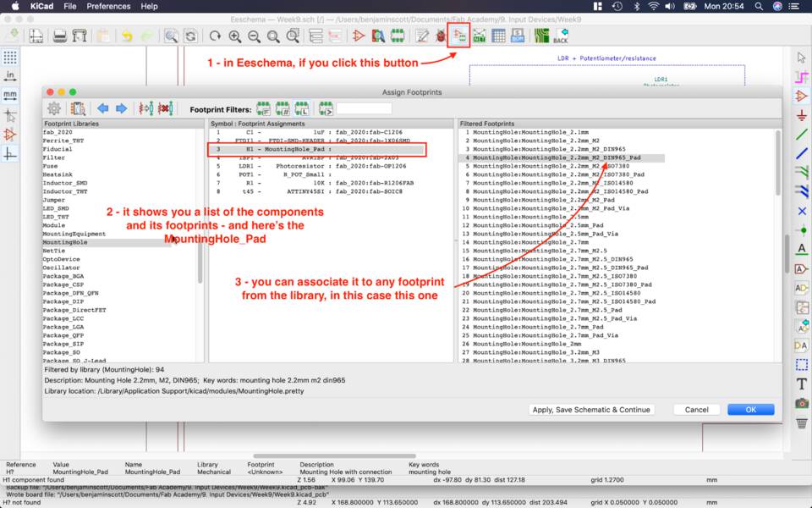Zoom out with the minus magnifier
812x508 pixels.
(x=254, y=36)
